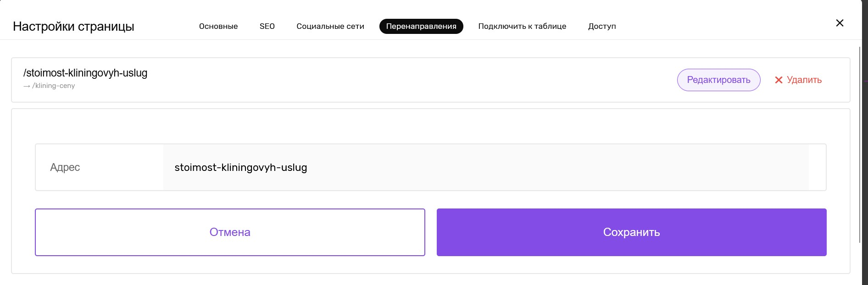Click the text stoimost-kliningovyh-uslug inside the input

click(x=241, y=167)
